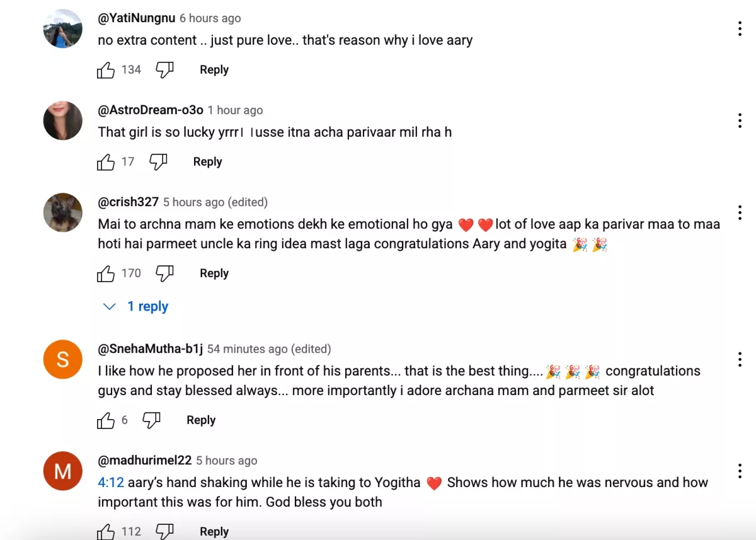Viewport: 756px width, 540px height.
Task: Open the three-dot menu on @AstroDream-o3o comment
Action: click(x=740, y=120)
